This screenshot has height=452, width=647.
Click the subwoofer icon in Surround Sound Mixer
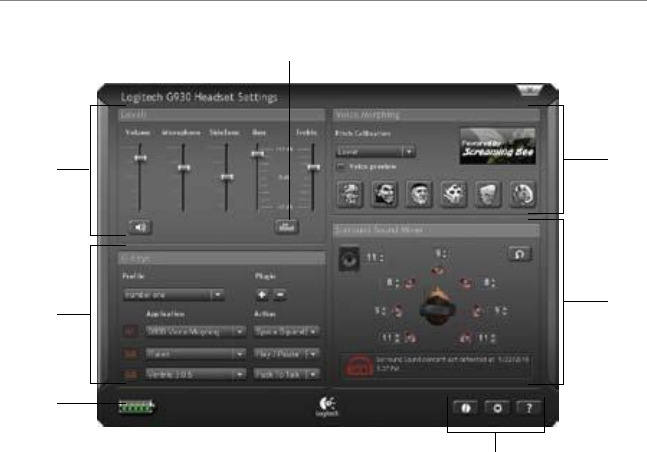pyautogui.click(x=349, y=259)
